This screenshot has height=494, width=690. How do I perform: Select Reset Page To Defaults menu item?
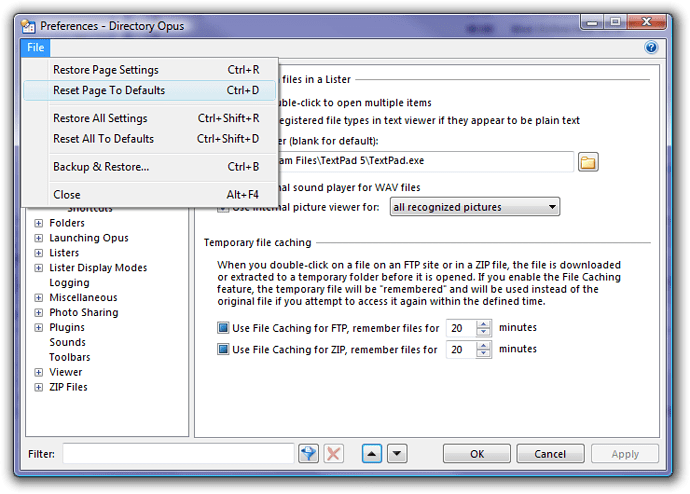pyautogui.click(x=109, y=90)
